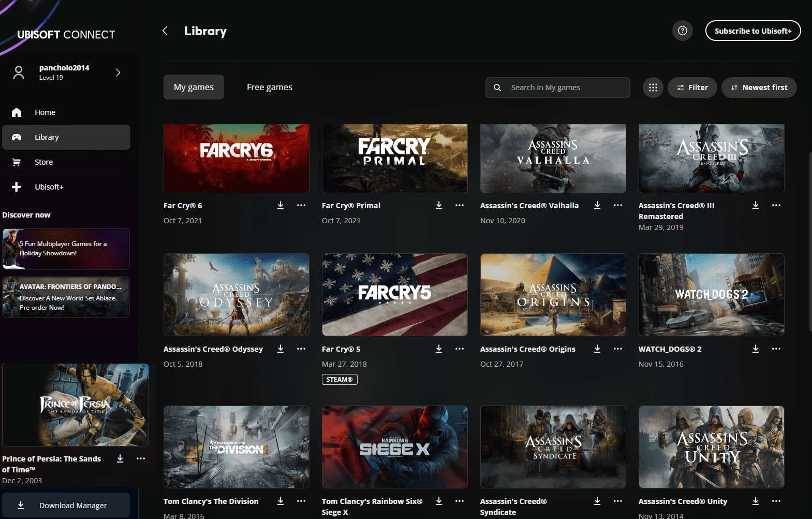Open the Assassin's Creed Origins cover thumbnail
The image size is (812, 519).
[553, 295]
